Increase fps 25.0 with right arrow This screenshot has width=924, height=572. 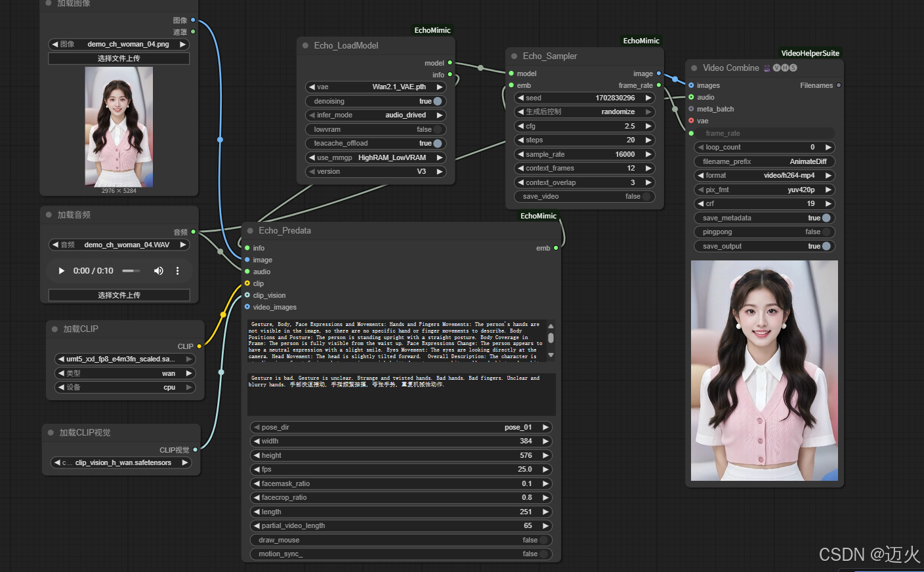click(x=545, y=470)
